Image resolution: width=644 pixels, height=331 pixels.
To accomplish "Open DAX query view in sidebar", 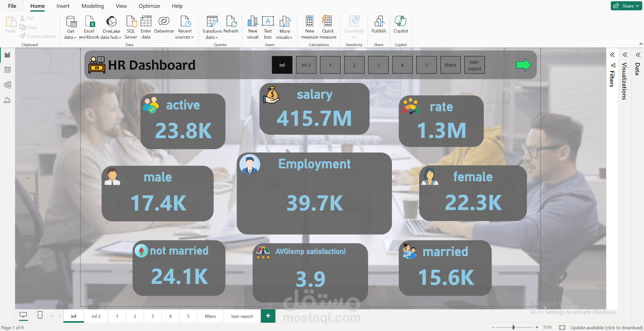I will click(x=7, y=100).
